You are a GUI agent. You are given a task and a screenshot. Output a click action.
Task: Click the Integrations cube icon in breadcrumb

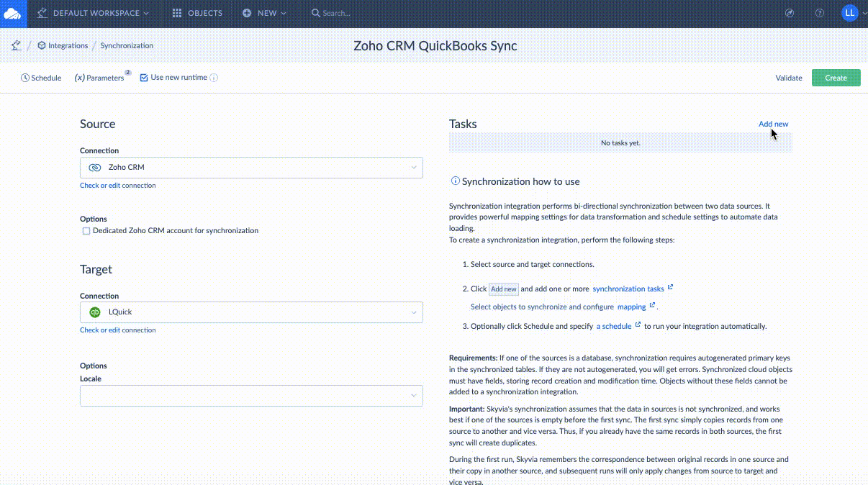pos(42,45)
